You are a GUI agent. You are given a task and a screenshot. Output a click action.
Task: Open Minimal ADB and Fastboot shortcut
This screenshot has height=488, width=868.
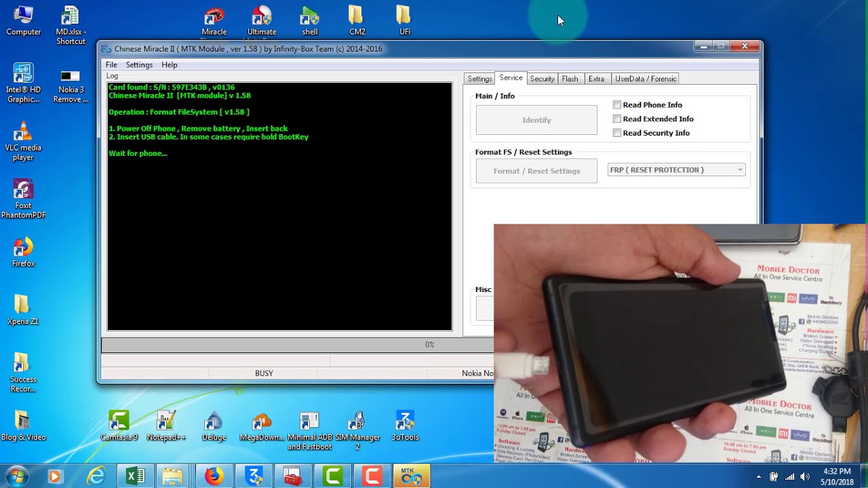[x=310, y=431]
